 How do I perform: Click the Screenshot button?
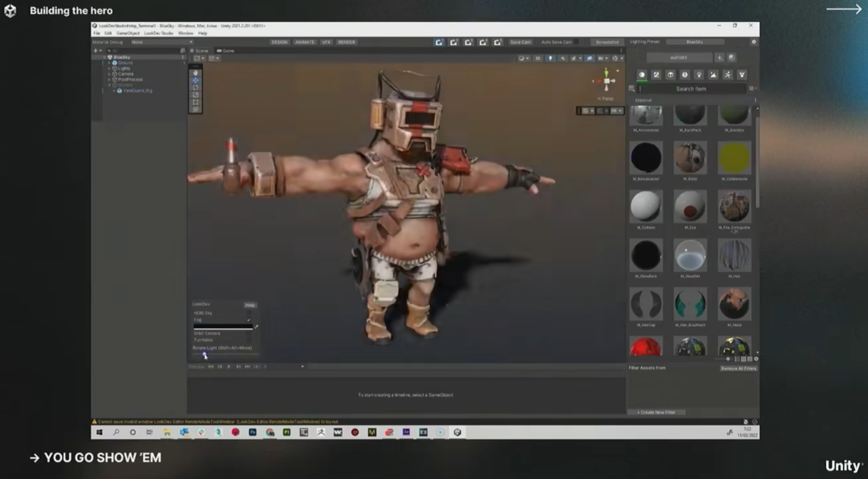pyautogui.click(x=607, y=42)
